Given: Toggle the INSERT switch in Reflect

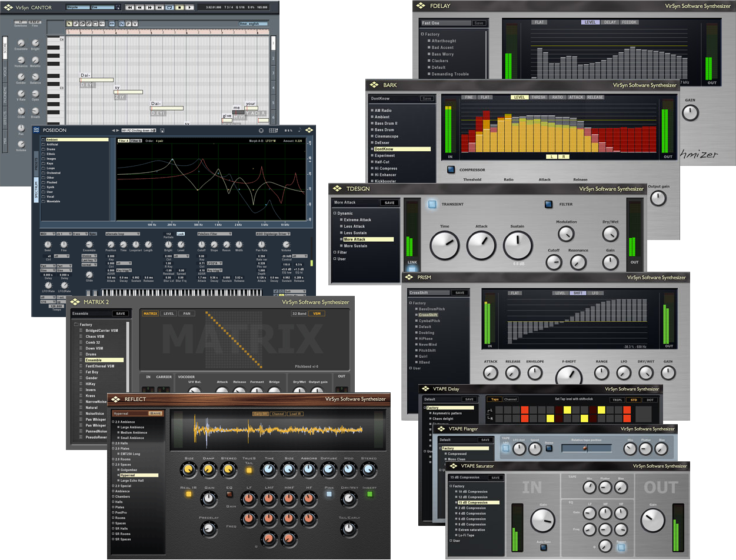Looking at the screenshot, I should (369, 494).
